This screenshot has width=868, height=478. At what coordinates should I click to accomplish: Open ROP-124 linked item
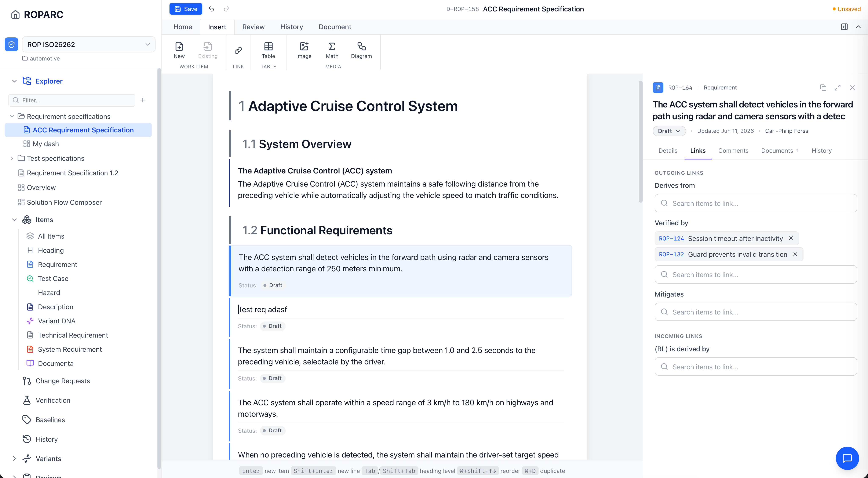(x=671, y=239)
